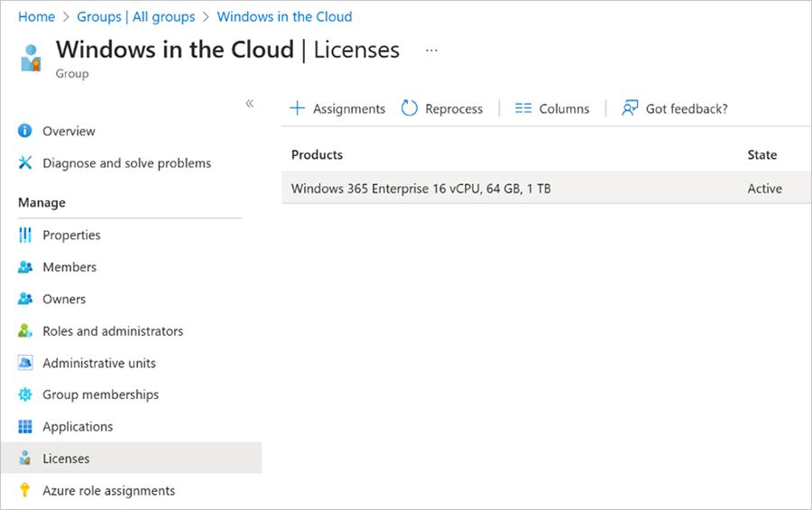Click the Active state cell

click(x=764, y=189)
